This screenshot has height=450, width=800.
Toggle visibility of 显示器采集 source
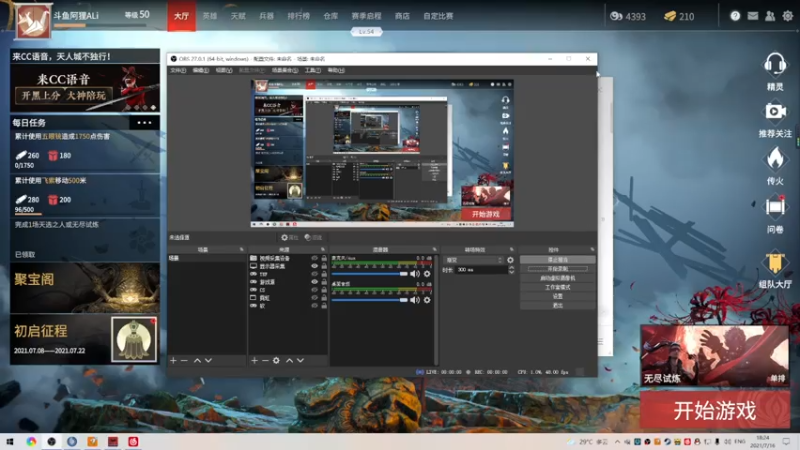point(314,266)
